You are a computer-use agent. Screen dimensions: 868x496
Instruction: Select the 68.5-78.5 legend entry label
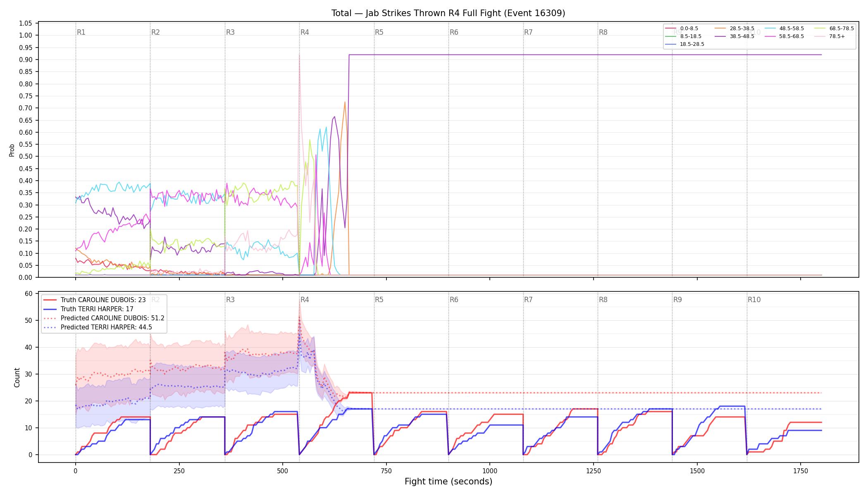(842, 29)
